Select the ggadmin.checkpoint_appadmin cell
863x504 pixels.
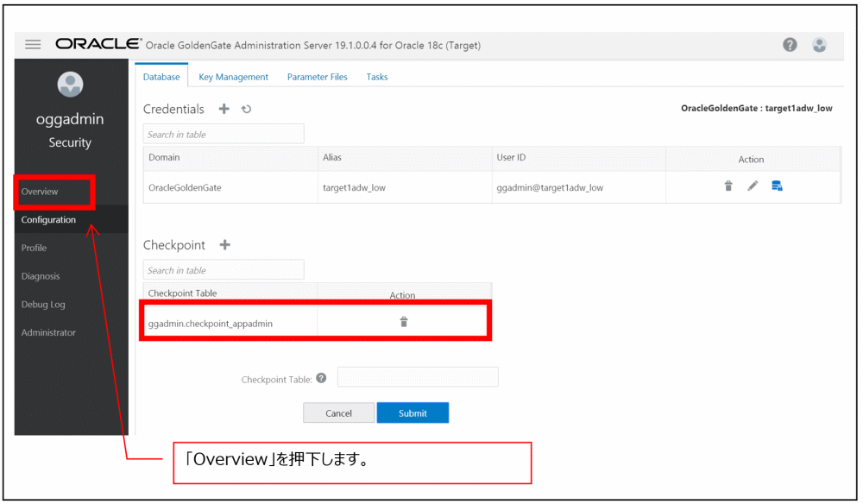[230, 323]
